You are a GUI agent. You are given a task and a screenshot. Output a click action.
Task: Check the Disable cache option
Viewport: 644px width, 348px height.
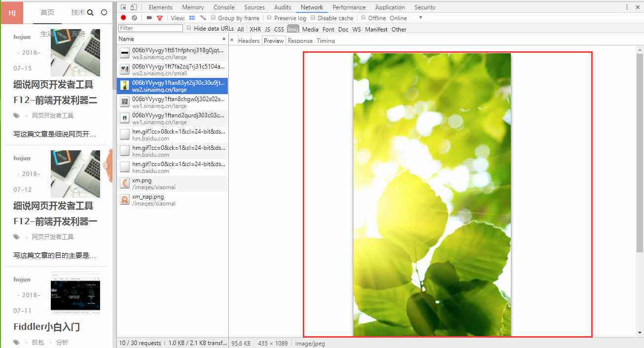(313, 18)
